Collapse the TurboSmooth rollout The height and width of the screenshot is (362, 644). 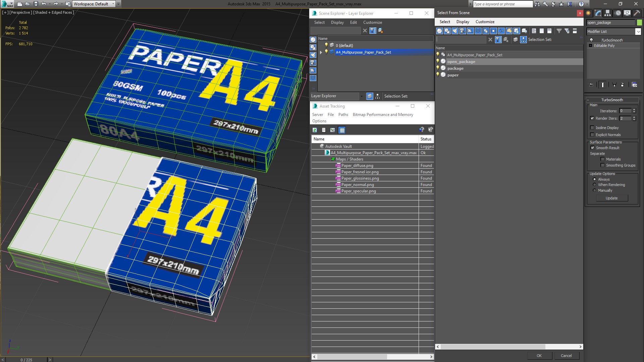point(612,100)
